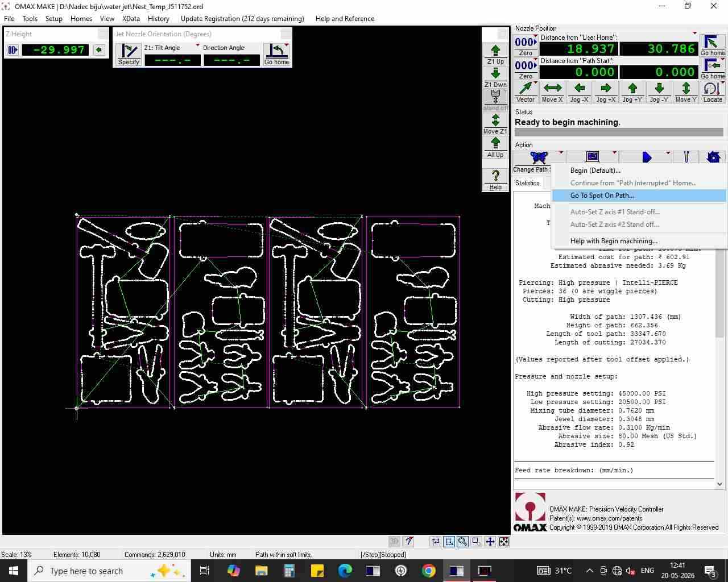Switch to the Statistics tab

coord(527,183)
